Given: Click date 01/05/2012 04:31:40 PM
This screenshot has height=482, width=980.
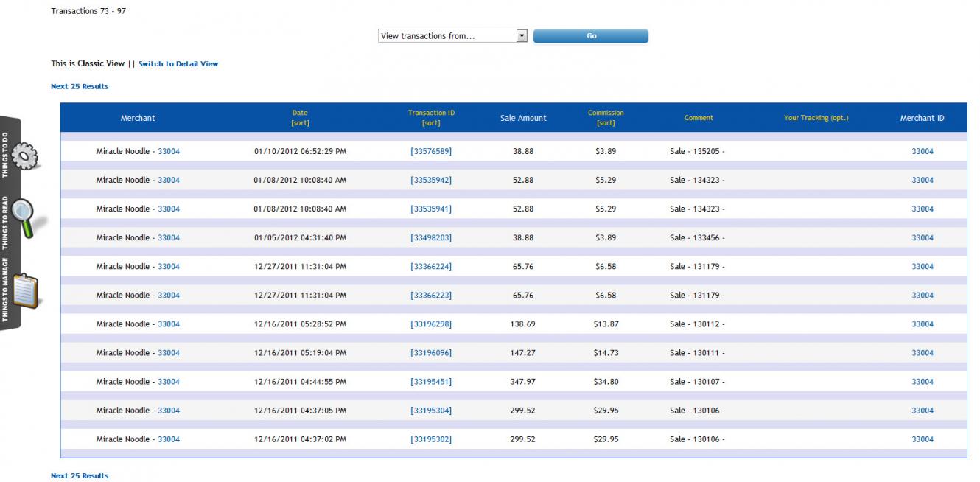Looking at the screenshot, I should coord(300,237).
